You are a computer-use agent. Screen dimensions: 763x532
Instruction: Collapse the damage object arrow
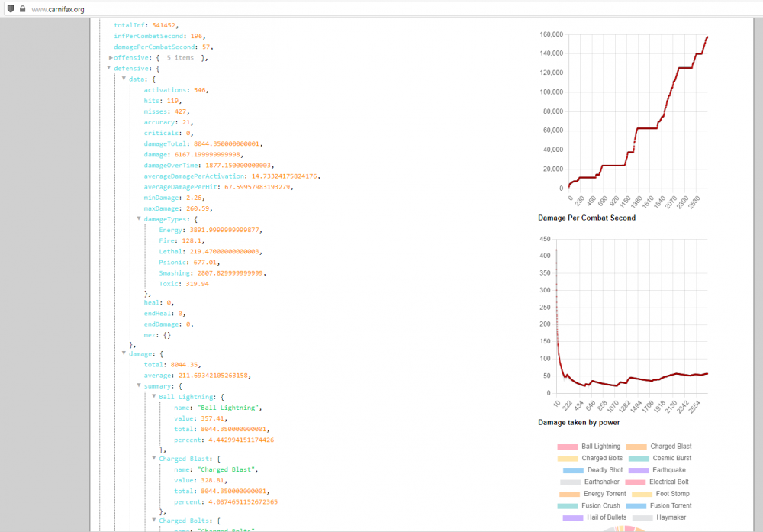click(124, 353)
